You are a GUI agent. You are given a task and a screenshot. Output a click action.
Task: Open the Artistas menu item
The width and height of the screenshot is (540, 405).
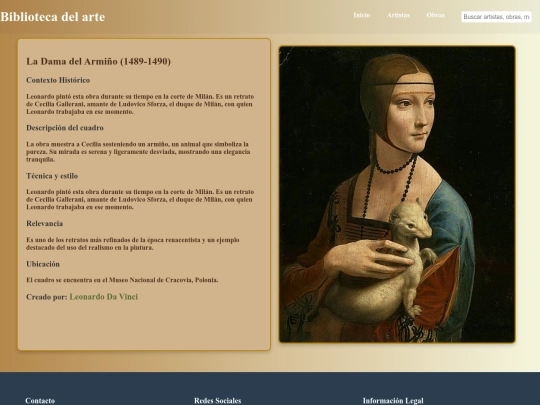point(398,15)
